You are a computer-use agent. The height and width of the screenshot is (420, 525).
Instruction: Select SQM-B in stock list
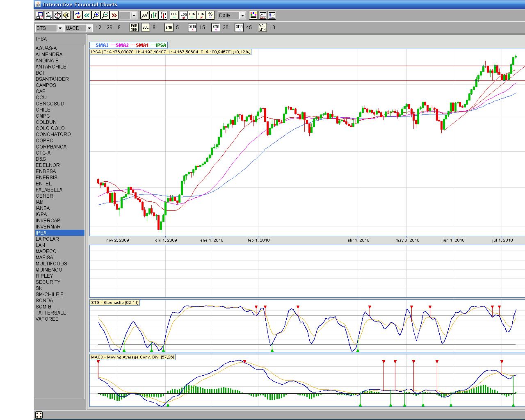point(60,306)
